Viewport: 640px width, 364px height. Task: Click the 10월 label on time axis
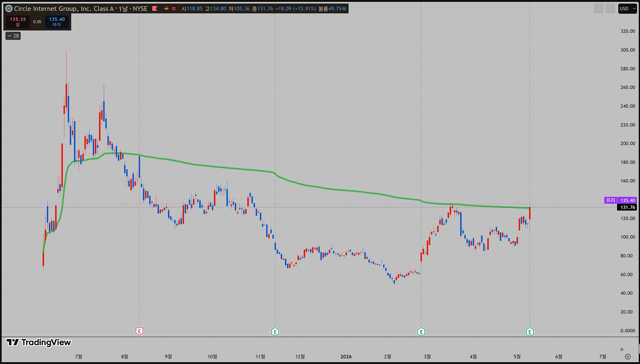212,357
